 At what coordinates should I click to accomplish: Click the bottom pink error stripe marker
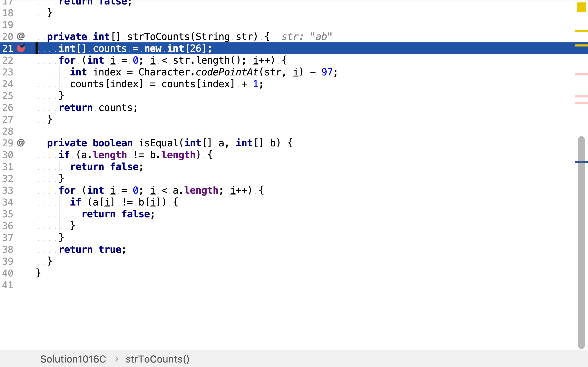[581, 103]
